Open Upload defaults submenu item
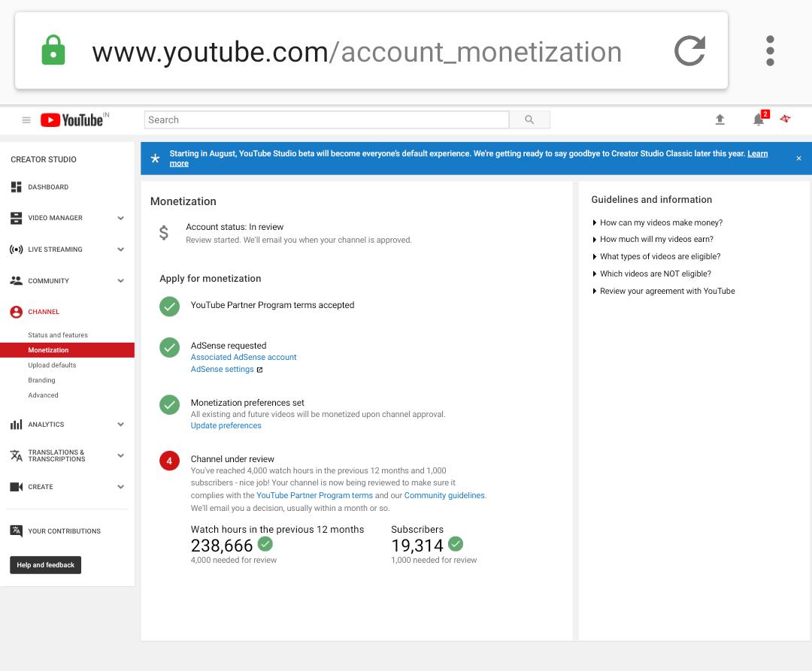The height and width of the screenshot is (671, 812). [52, 364]
